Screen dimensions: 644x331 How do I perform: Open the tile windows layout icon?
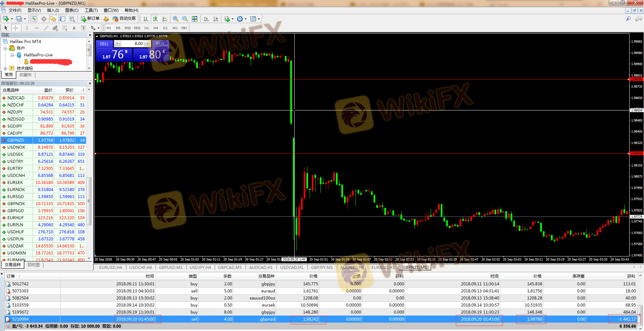click(195, 19)
